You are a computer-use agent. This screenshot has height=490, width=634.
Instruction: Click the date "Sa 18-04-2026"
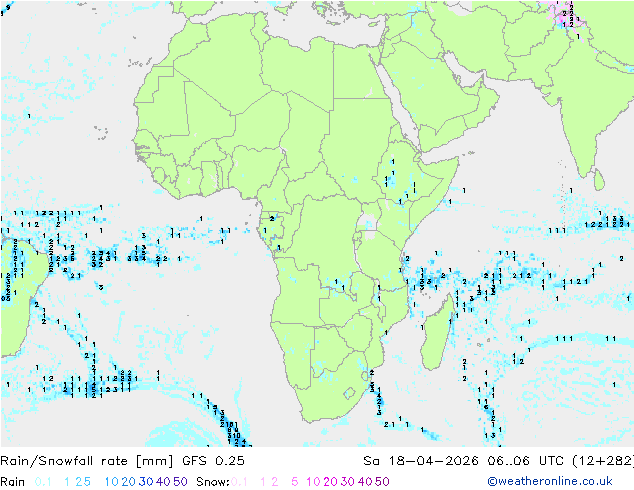pyautogui.click(x=421, y=461)
